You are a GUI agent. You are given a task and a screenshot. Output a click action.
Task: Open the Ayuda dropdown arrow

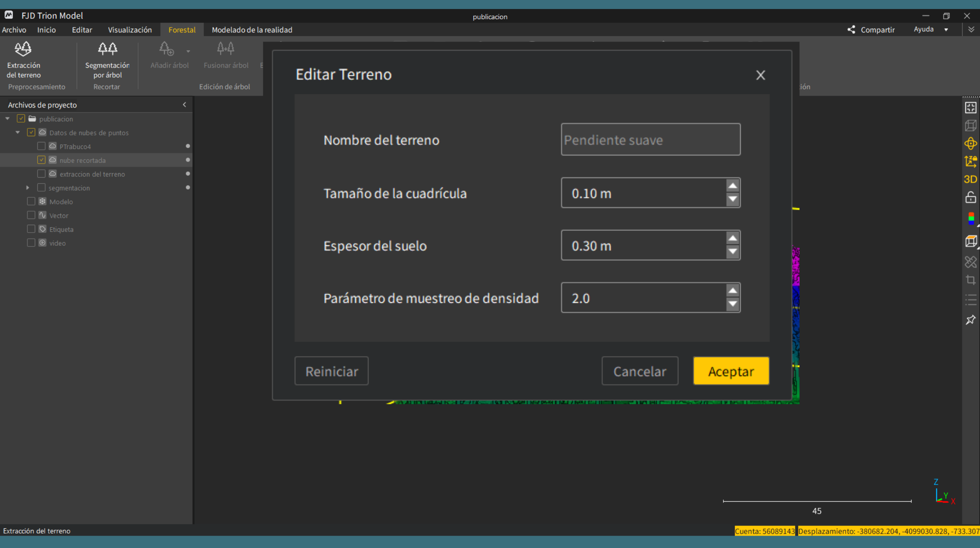(946, 30)
